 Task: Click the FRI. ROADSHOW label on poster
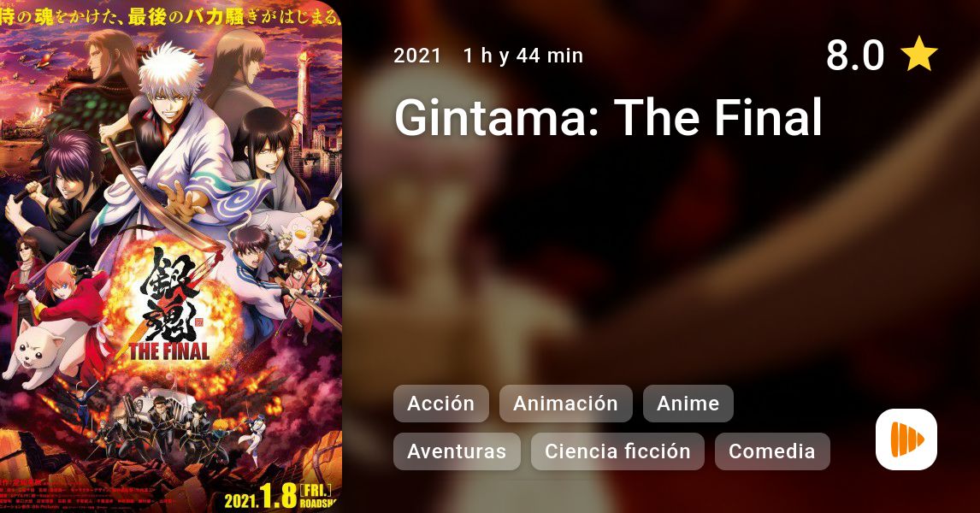point(317,496)
